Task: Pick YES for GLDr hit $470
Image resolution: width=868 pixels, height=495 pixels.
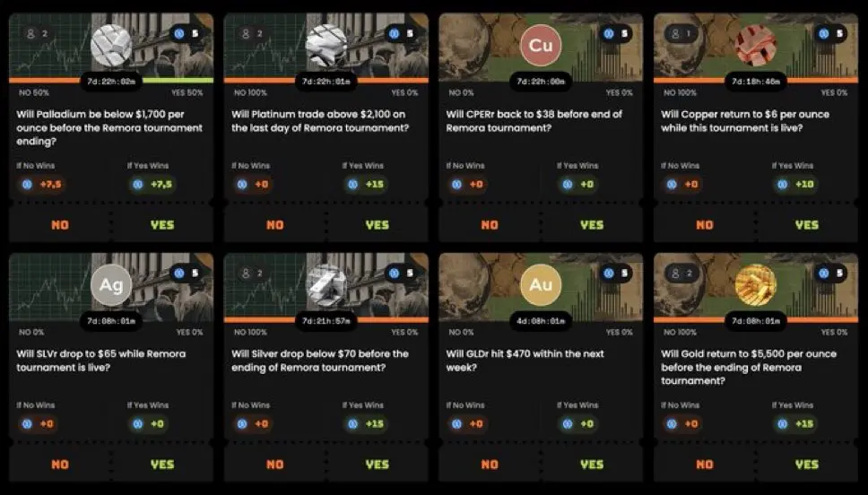Action: pos(592,465)
